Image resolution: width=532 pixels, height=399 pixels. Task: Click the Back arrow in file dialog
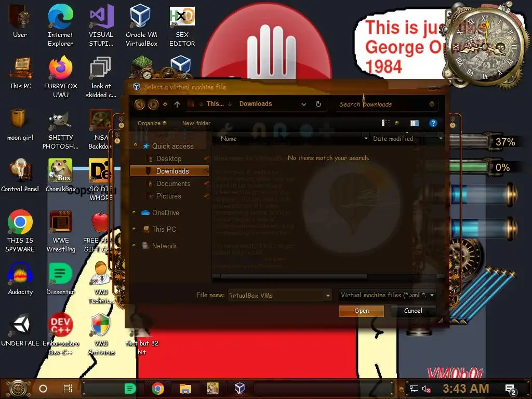[x=139, y=104]
